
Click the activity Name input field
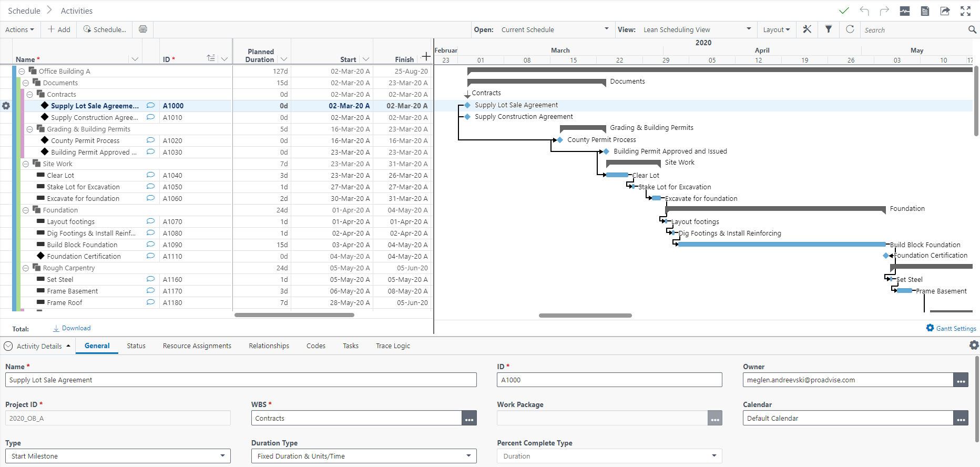[241, 380]
